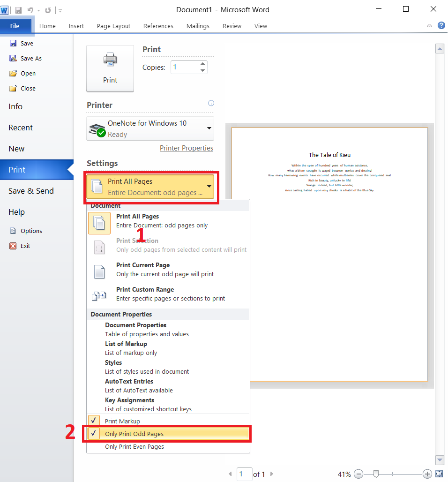This screenshot has height=482, width=448.
Task: Click the zoom to page icon
Action: [439, 474]
